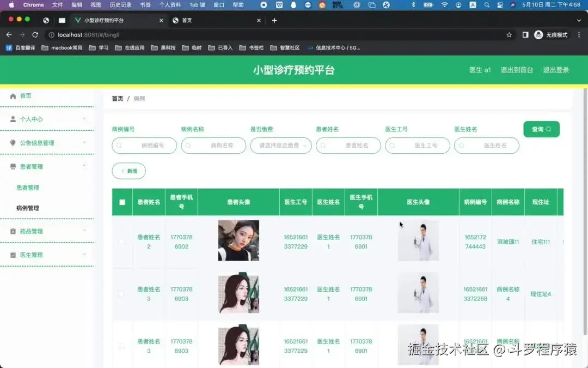Click the icon beside 医生管理

pyautogui.click(x=13, y=255)
